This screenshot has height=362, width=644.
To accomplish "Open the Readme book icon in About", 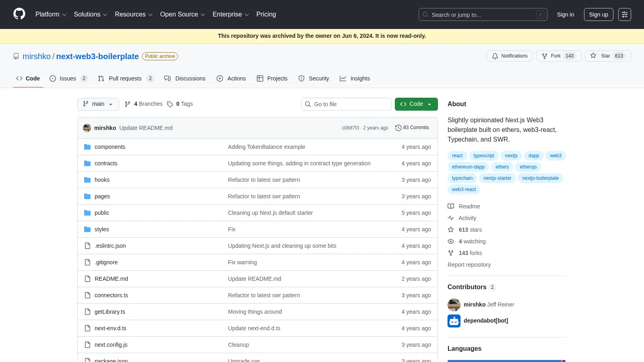I will pos(451,206).
